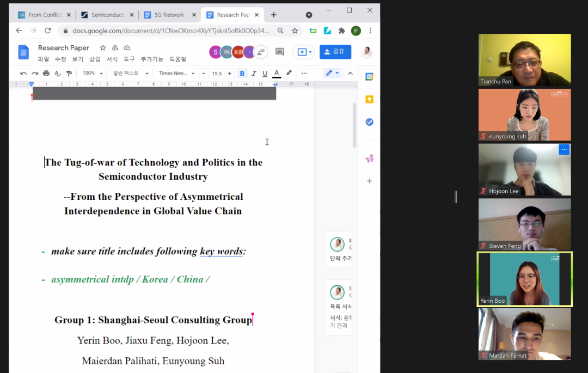The width and height of the screenshot is (588, 373).
Task: Open the collaborator chat icon
Action: [x=261, y=52]
